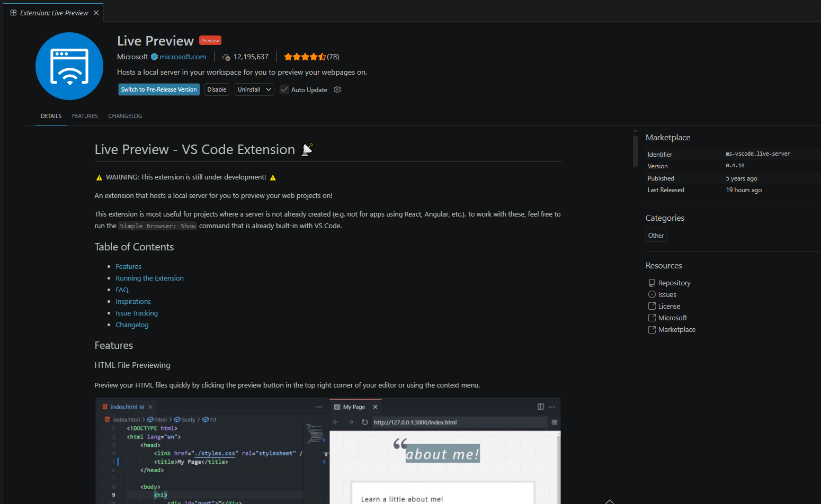Click the install count cloud icon
Screen dimensions: 821x504
tap(226, 57)
